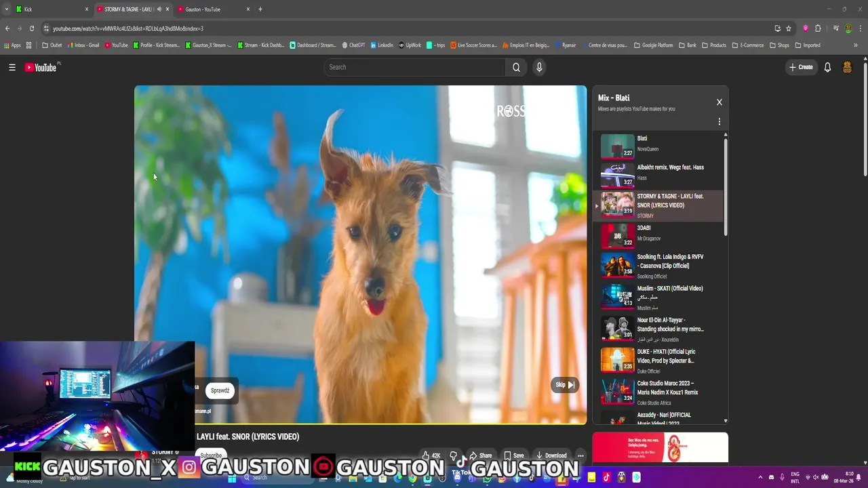Open the Imported bookmarks folder
Screen dimensions: 868x488
[808, 45]
